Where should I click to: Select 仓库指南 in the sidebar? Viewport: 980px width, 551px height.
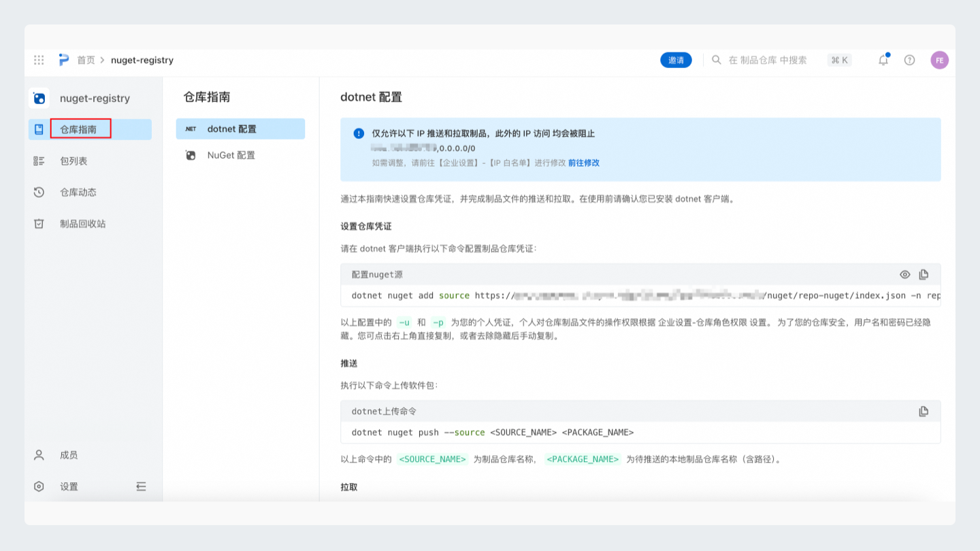coord(90,129)
